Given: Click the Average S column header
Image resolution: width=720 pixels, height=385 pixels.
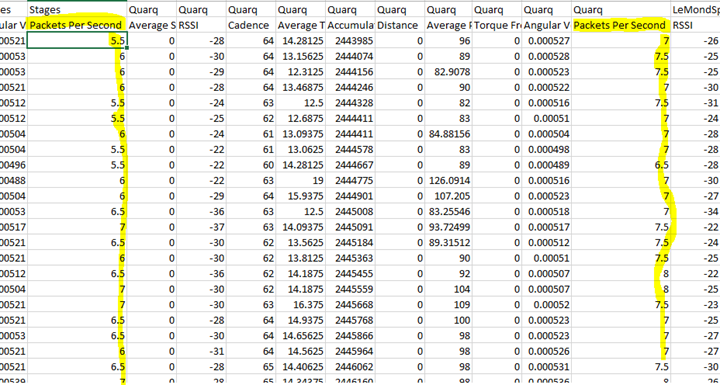Looking at the screenshot, I should coord(152,25).
